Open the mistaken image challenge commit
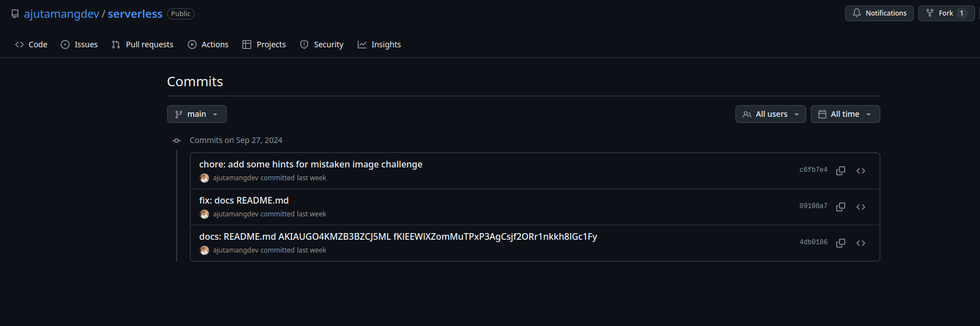The image size is (980, 326). click(310, 164)
